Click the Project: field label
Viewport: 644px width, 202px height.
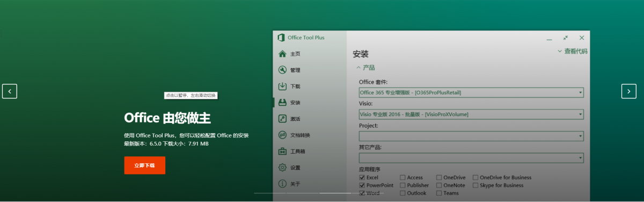tap(368, 126)
